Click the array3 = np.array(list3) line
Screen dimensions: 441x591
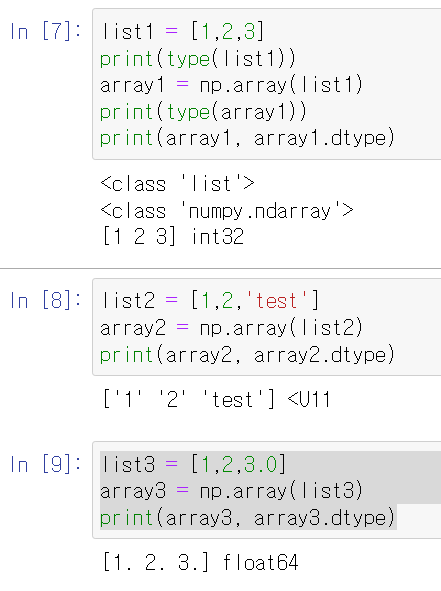pos(231,491)
